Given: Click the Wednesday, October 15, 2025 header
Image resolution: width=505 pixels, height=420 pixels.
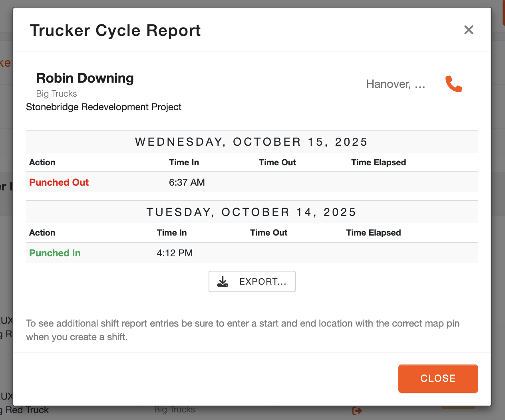Looking at the screenshot, I should point(251,142).
